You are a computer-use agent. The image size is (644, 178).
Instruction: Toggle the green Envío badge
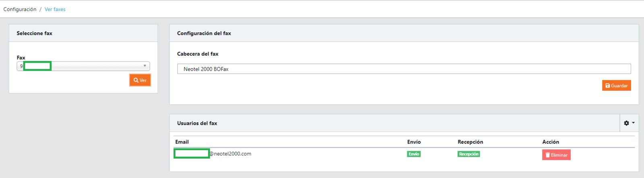414,154
